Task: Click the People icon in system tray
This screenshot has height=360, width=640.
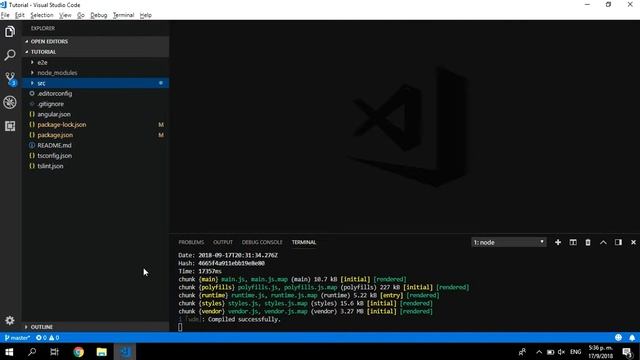Action: click(x=522, y=352)
